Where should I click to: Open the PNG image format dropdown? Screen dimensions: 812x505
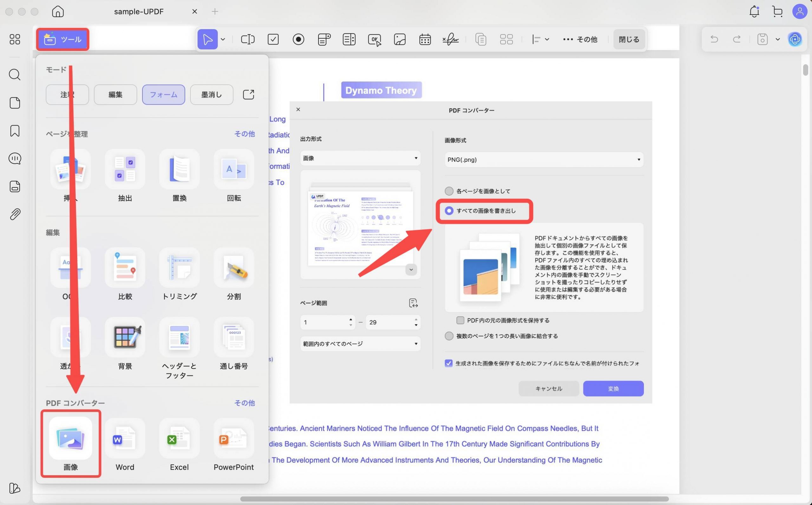[x=544, y=160]
